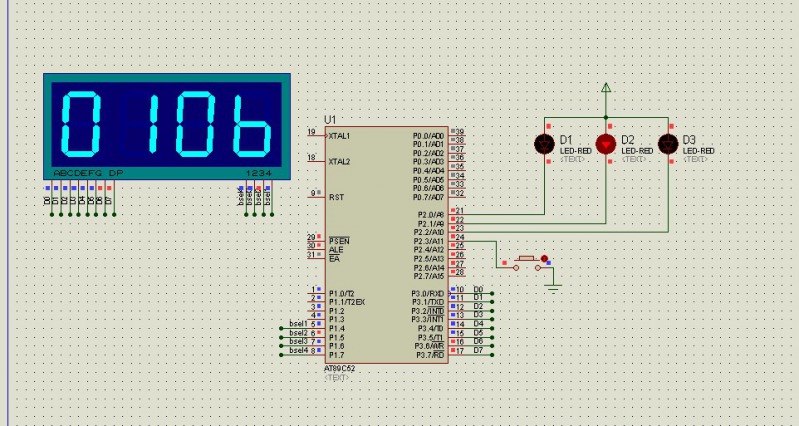The image size is (799, 426).
Task: Select the XTAL1 pin 19
Action: (314, 134)
